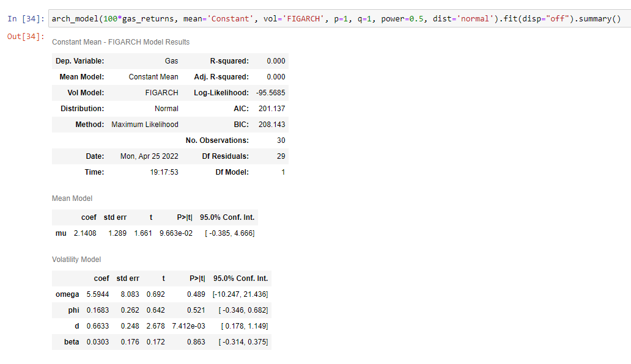Image resolution: width=631 pixels, height=364 pixels.
Task: Click the Date value Mon, Apr 25 2022
Action: pyautogui.click(x=150, y=156)
